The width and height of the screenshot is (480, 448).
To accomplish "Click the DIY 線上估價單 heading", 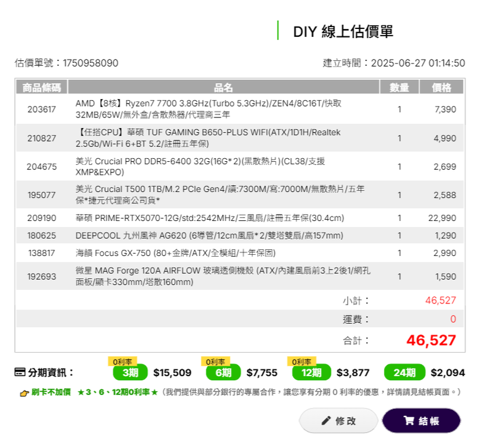I will point(343,31).
